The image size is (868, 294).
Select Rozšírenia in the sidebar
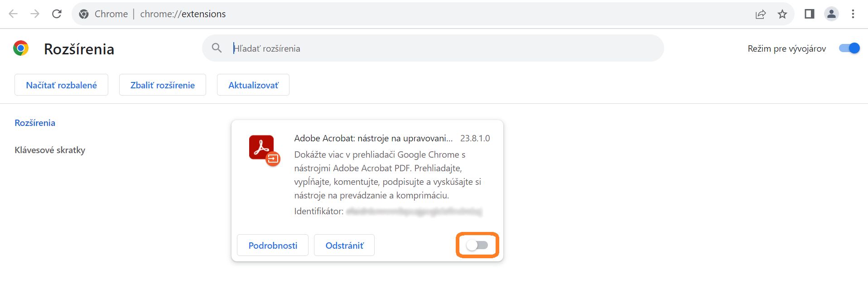coord(35,123)
